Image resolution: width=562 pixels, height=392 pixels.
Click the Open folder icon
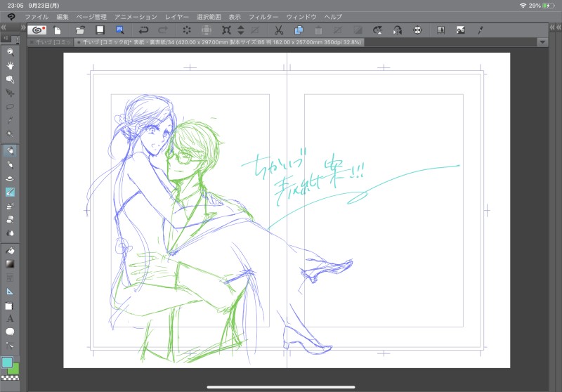[80, 30]
